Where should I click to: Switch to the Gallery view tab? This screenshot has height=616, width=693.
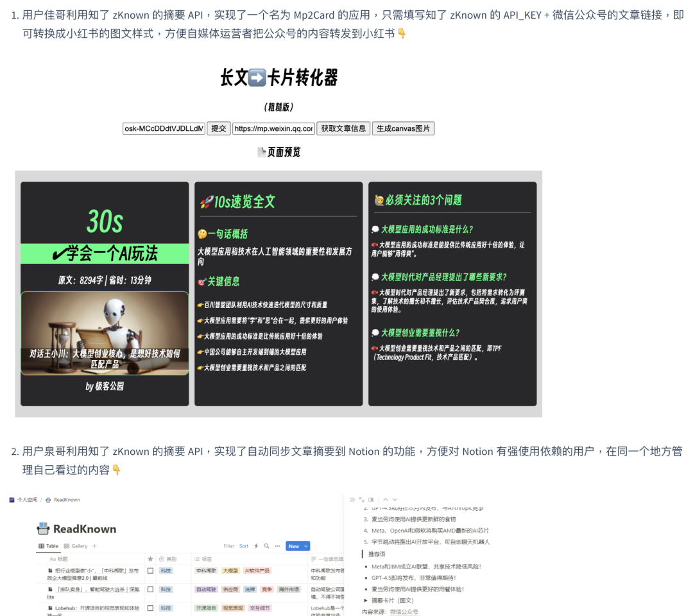coord(76,546)
